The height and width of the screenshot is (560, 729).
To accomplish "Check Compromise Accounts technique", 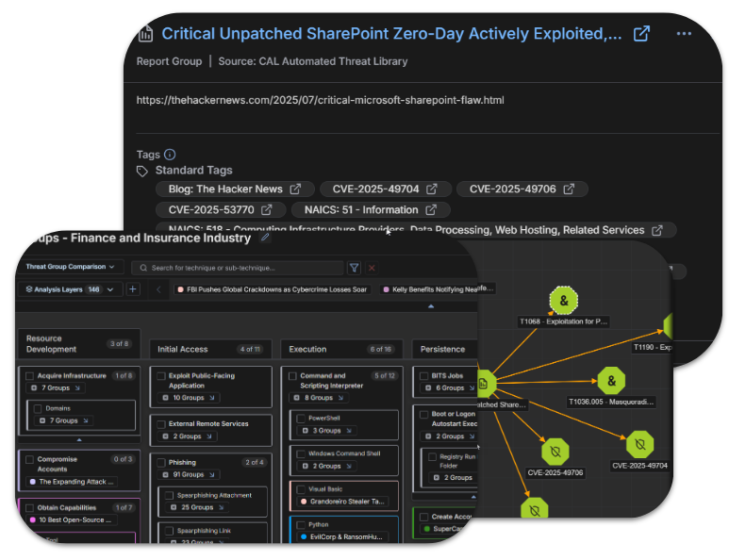I will coord(30,459).
